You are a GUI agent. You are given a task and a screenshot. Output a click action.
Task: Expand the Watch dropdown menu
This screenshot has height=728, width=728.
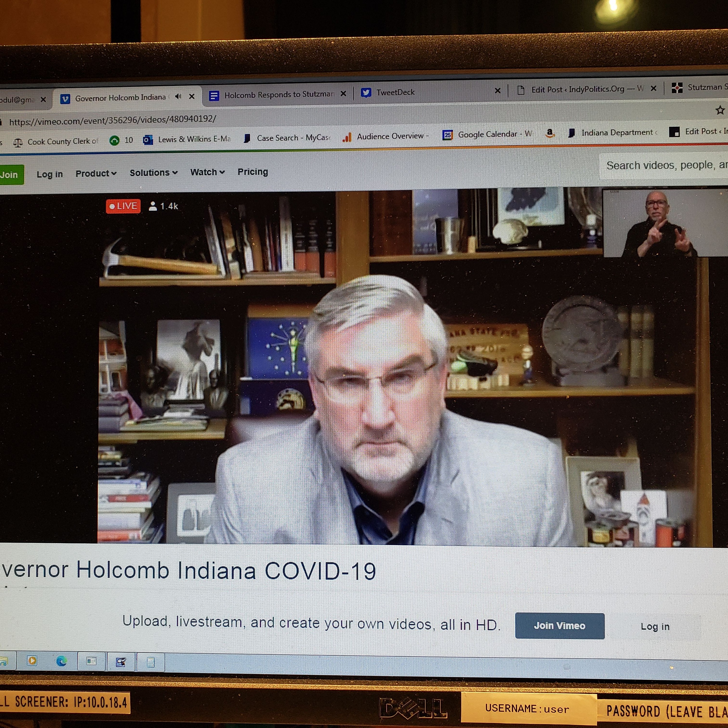click(207, 172)
